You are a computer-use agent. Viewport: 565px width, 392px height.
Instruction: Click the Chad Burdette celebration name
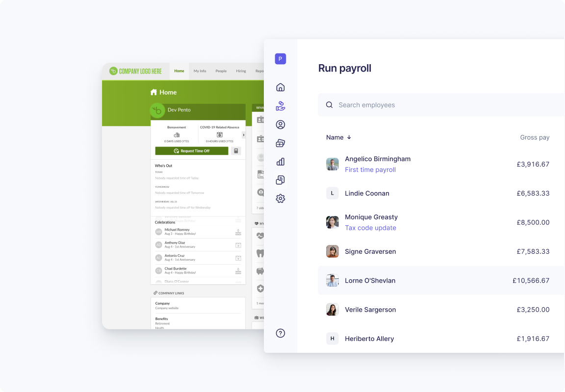coord(176,269)
